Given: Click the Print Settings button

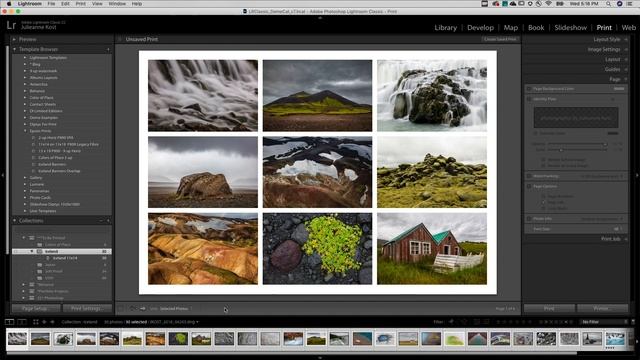Looking at the screenshot, I should [87, 309].
